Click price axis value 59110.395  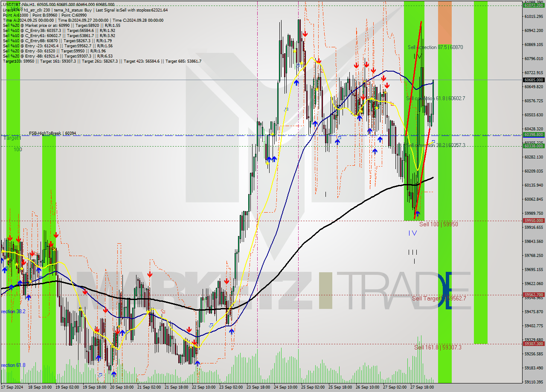[534, 382]
